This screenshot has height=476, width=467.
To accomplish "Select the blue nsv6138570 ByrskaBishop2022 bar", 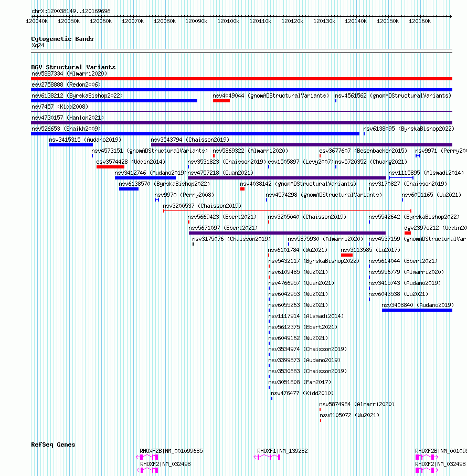I will [129, 189].
